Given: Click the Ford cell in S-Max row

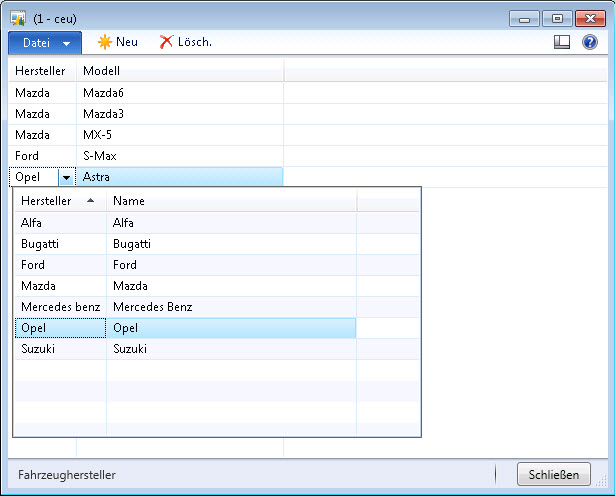Looking at the screenshot, I should [42, 156].
